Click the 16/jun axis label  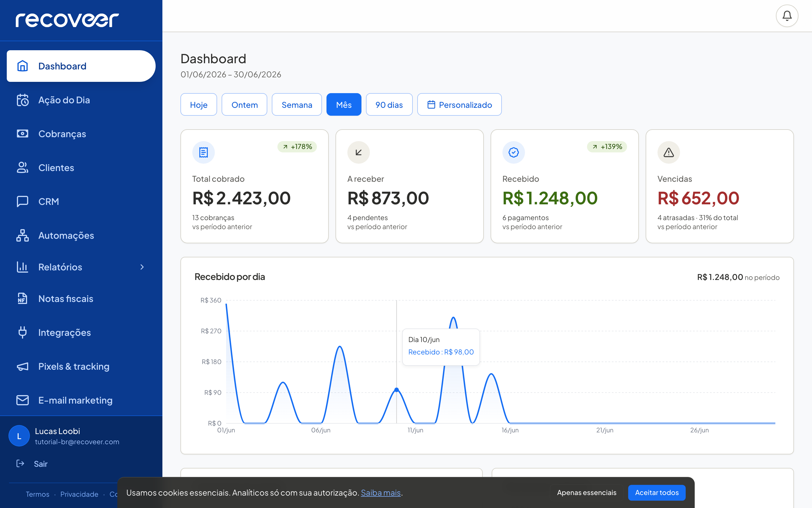click(510, 430)
